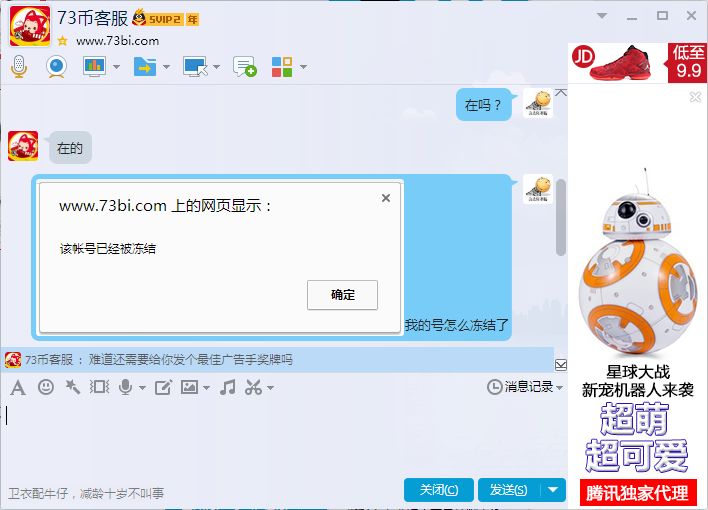708x510 pixels.
Task: Close the side advertisement panel
Action: (695, 97)
